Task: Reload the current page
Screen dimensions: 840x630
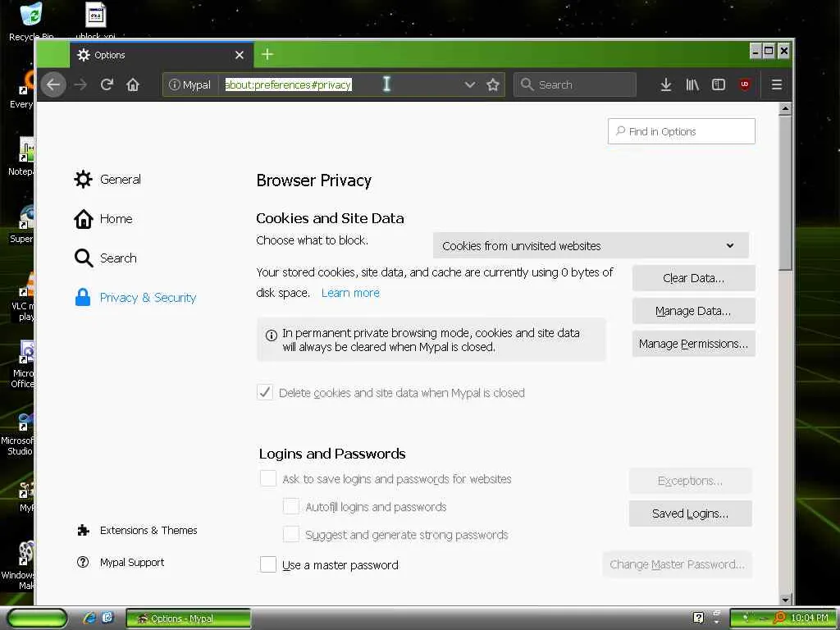Action: [107, 84]
